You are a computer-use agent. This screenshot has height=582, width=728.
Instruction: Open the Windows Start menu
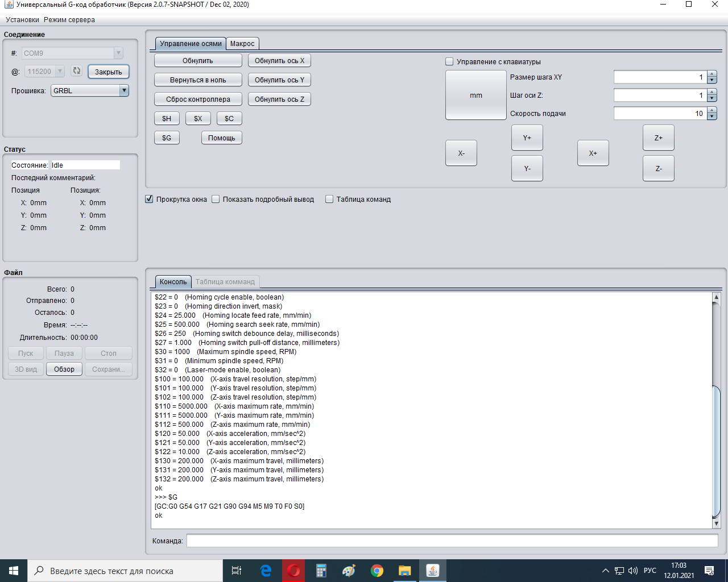coord(14,571)
